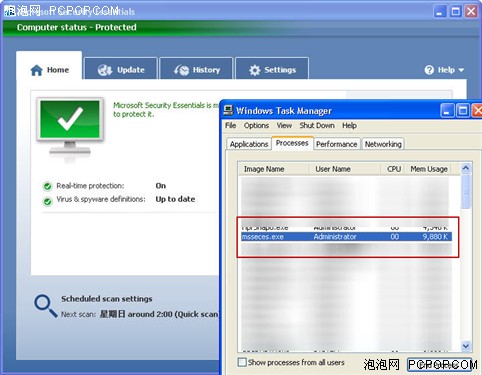Click Administrator user on msseces.exe row
Image resolution: width=482 pixels, height=375 pixels.
(x=335, y=237)
